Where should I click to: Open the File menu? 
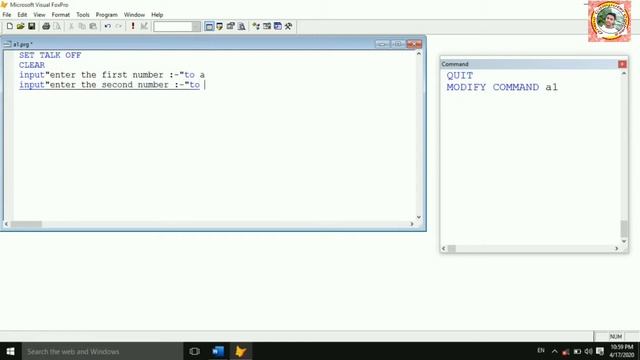pyautogui.click(x=7, y=15)
